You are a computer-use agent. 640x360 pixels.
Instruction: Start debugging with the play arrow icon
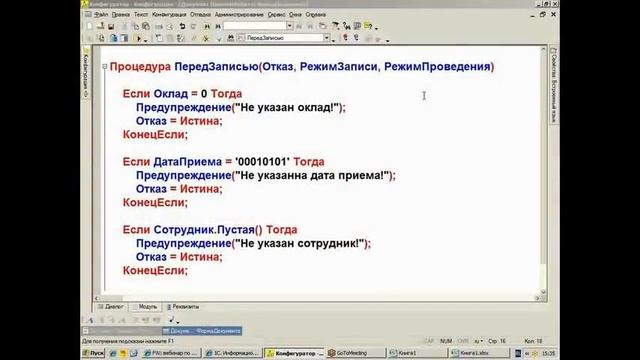(138, 38)
